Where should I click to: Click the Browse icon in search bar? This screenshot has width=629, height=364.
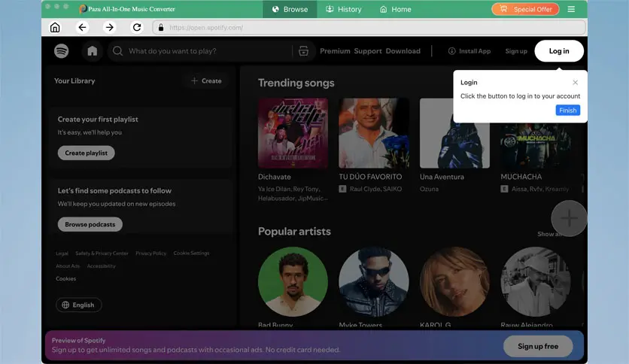click(x=303, y=51)
